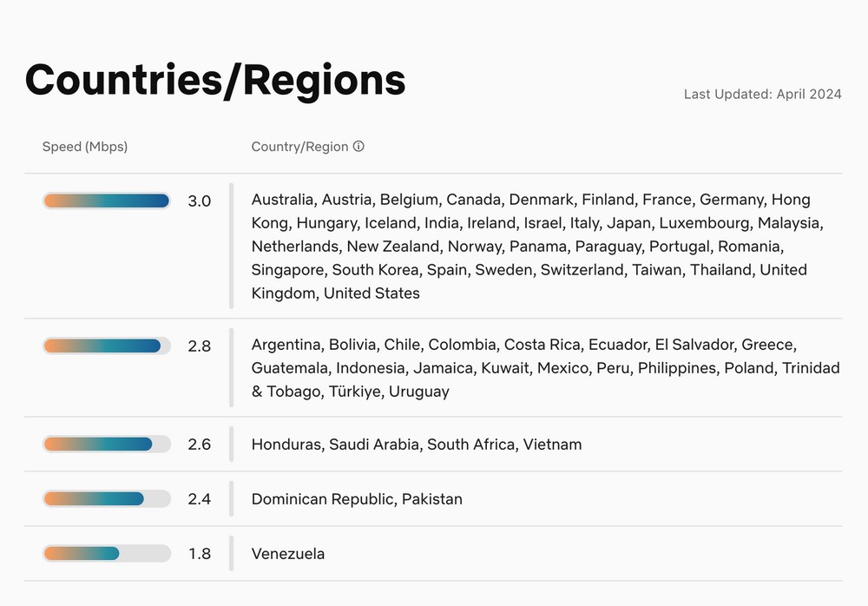Click the info icon beside Country/Region
Image resolution: width=868 pixels, height=606 pixels.
pos(358,147)
